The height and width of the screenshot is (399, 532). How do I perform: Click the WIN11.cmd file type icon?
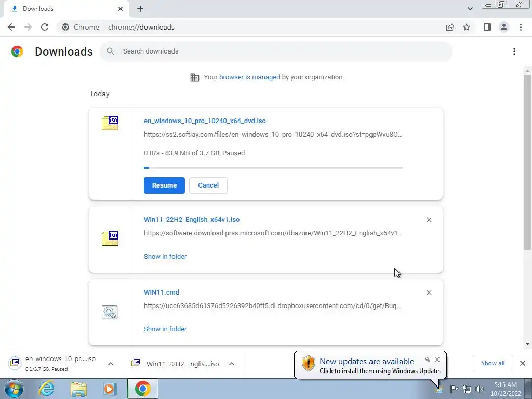coord(110,312)
